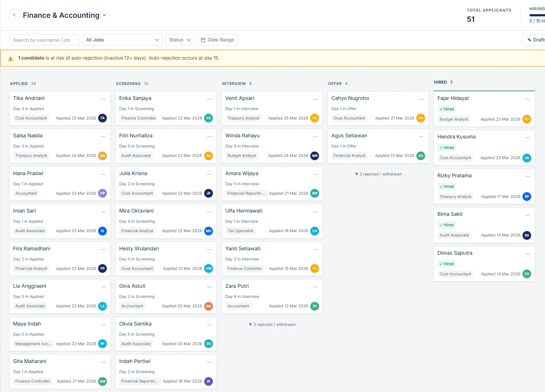The width and height of the screenshot is (545, 392).
Task: Open the All Jobs dropdown
Action: tap(122, 40)
